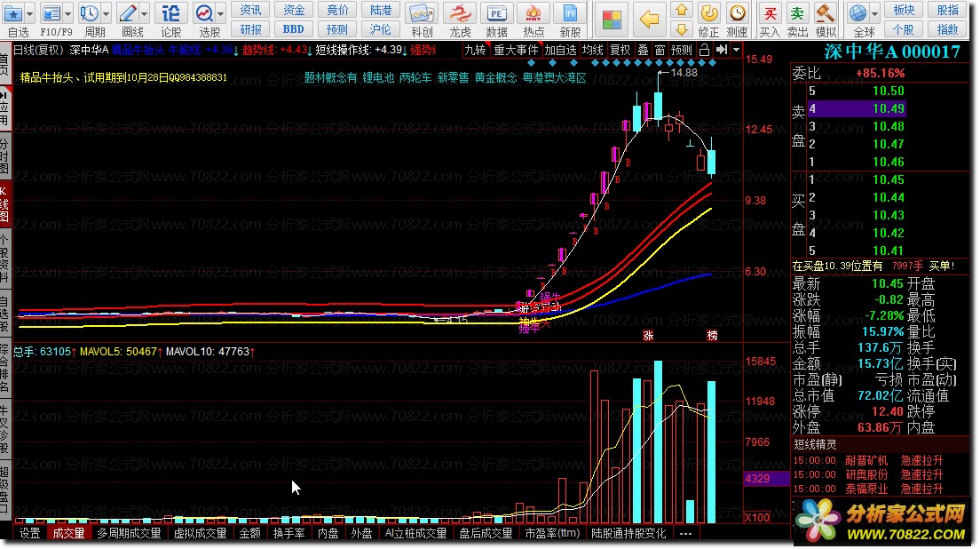
Task: Toggle the 九转 indicator
Action: (x=475, y=50)
